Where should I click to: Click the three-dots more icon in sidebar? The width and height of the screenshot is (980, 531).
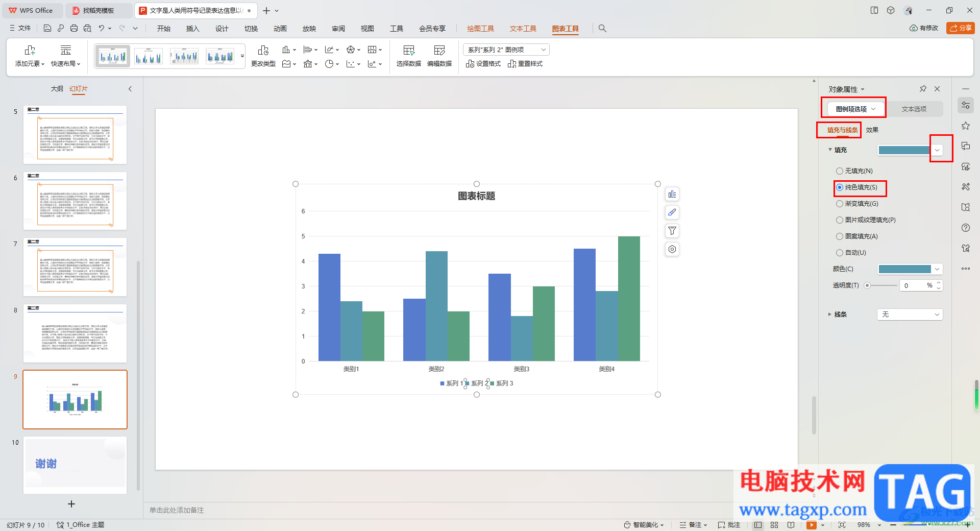[x=966, y=269]
